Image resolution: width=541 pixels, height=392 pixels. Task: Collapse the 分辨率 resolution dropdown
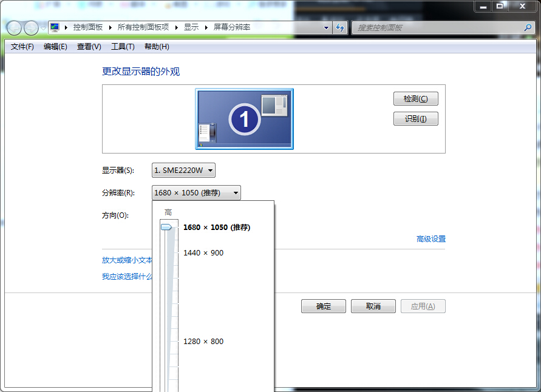coord(236,192)
